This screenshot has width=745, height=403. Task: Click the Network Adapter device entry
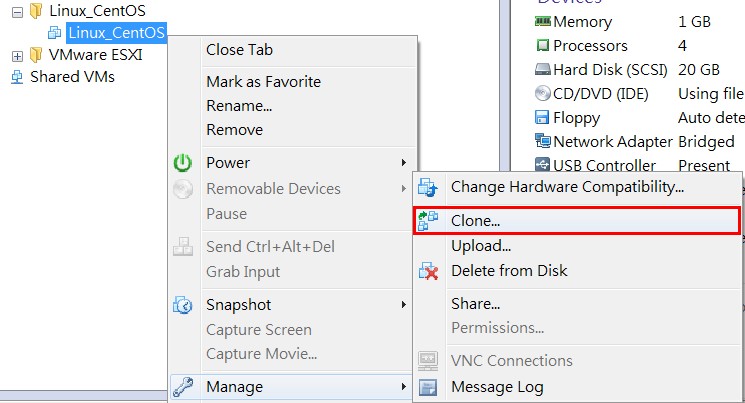pyautogui.click(x=612, y=141)
